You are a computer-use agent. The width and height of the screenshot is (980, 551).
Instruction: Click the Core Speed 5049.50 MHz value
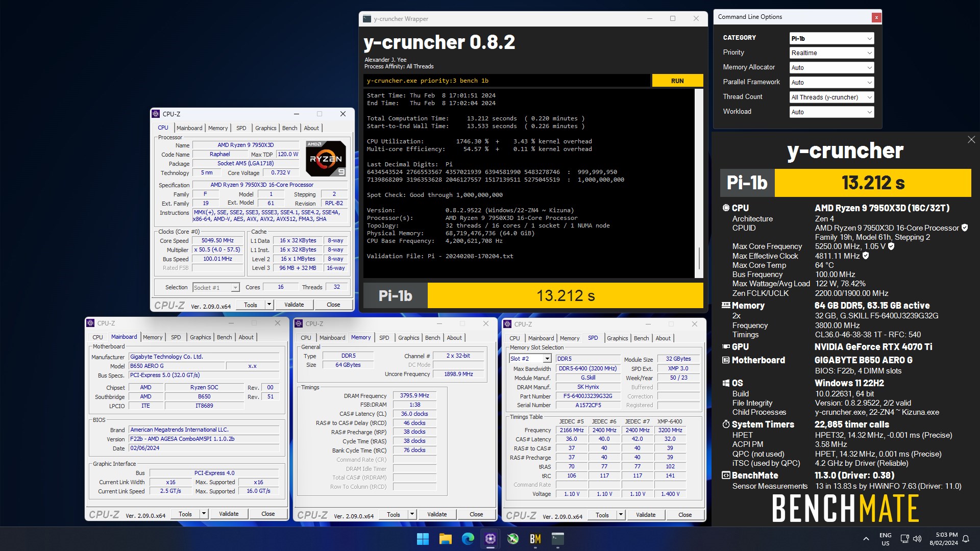217,240
